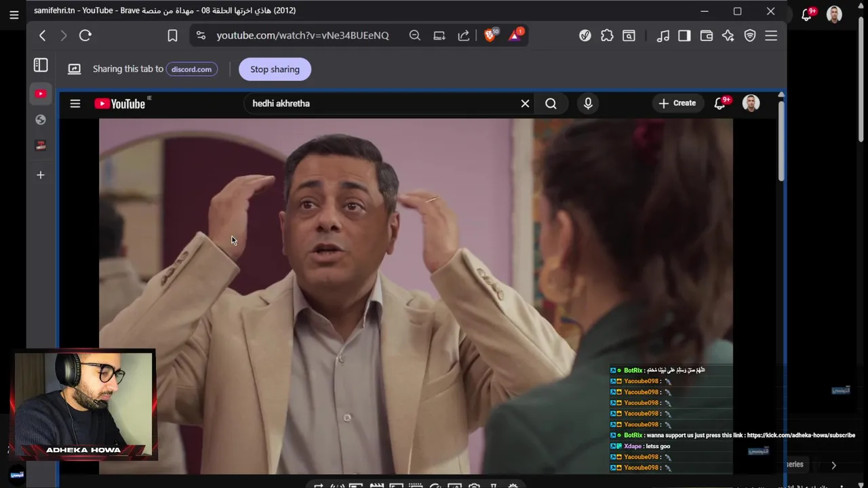Clear the YouTube search text with X
The width and height of the screenshot is (868, 488).
click(x=525, y=104)
